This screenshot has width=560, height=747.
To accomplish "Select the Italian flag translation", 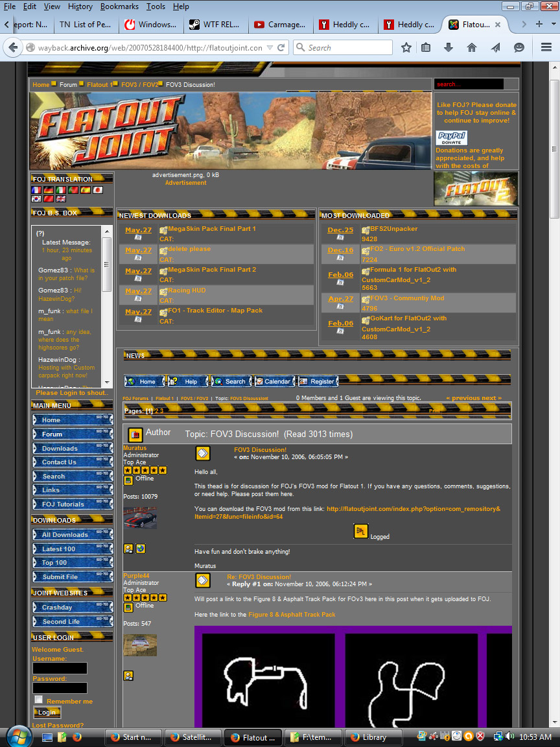I will 61,190.
